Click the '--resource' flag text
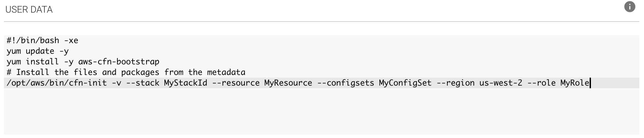Screen dimensions: 644x138 tap(236, 83)
